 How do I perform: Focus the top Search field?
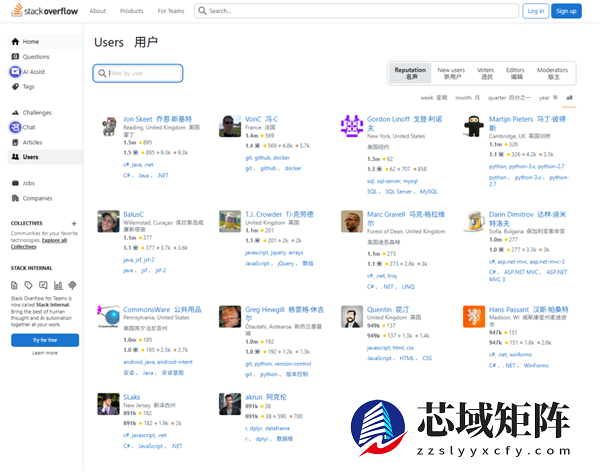coord(356,11)
